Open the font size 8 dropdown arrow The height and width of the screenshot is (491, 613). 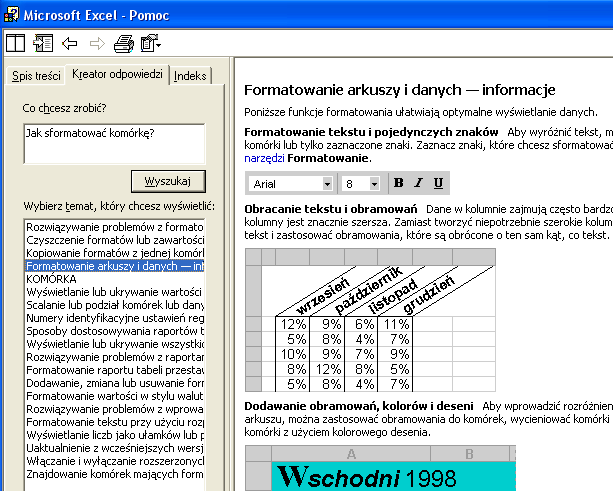[x=374, y=183]
